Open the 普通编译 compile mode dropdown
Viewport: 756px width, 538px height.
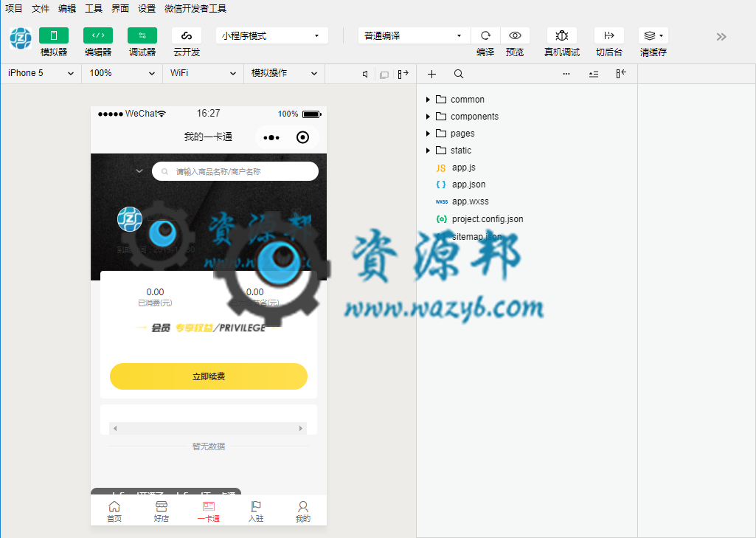pos(415,35)
